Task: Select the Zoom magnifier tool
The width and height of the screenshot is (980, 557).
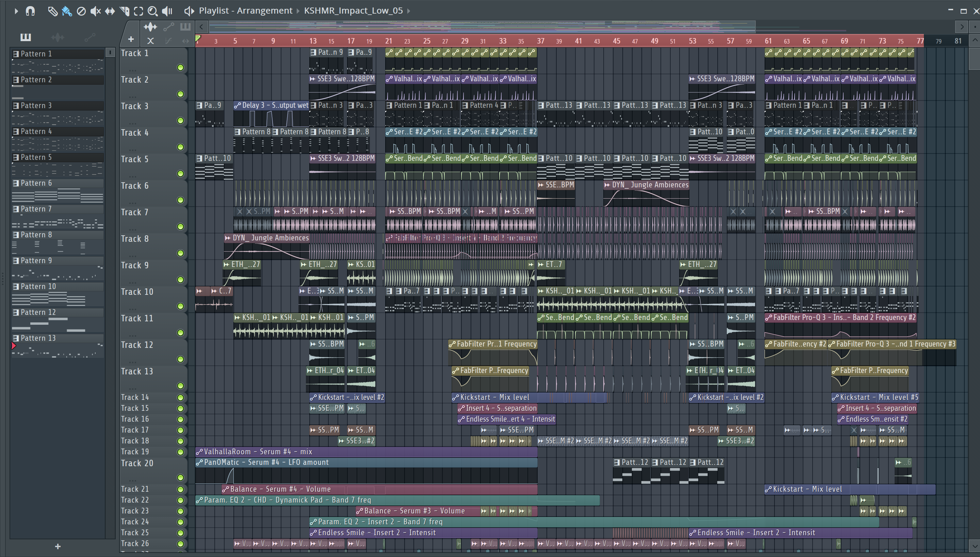Action: (153, 11)
